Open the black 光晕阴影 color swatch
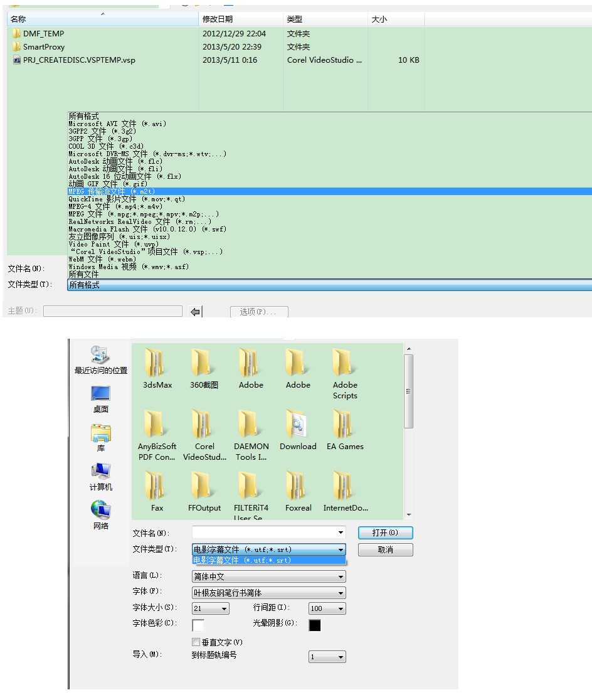This screenshot has width=592, height=700. pyautogui.click(x=315, y=625)
